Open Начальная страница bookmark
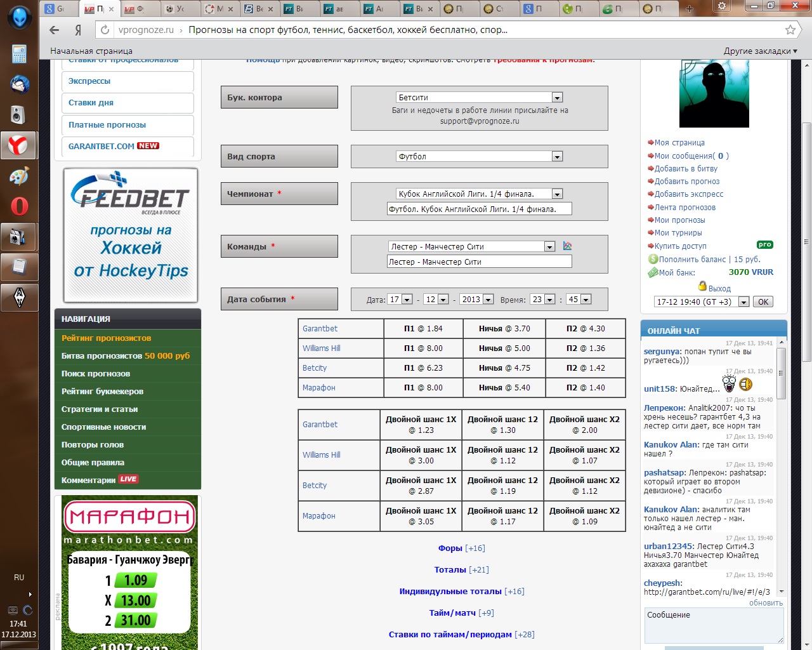 tap(91, 51)
